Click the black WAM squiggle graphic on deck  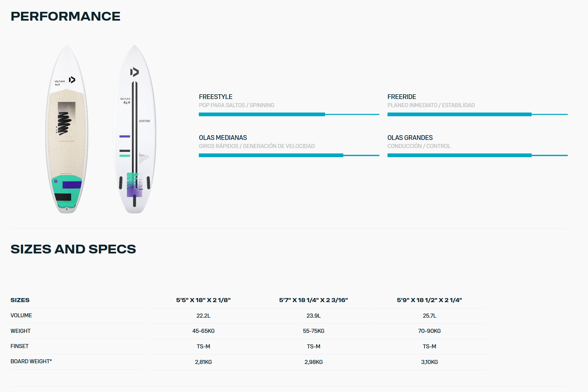[x=64, y=123]
